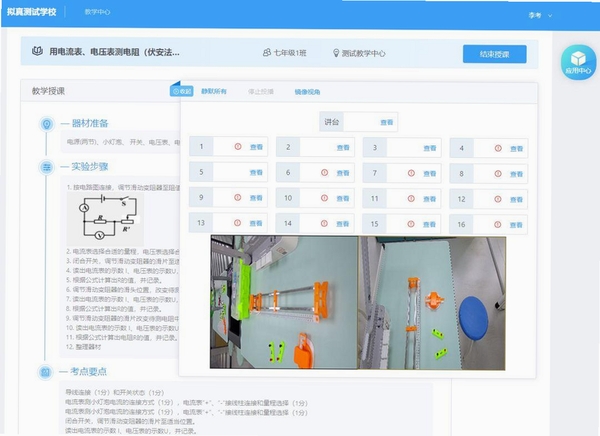Click 查看 for station 11
This screenshot has width=600, height=436.
coord(429,199)
